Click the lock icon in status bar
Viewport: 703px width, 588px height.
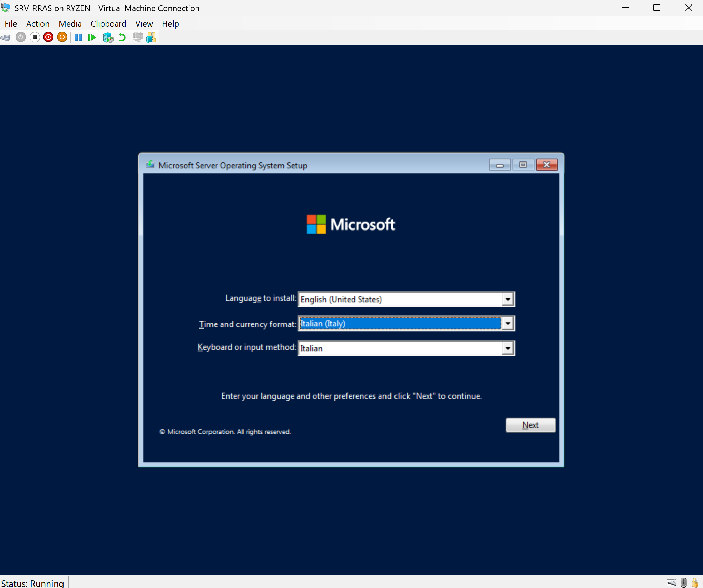[x=695, y=583]
